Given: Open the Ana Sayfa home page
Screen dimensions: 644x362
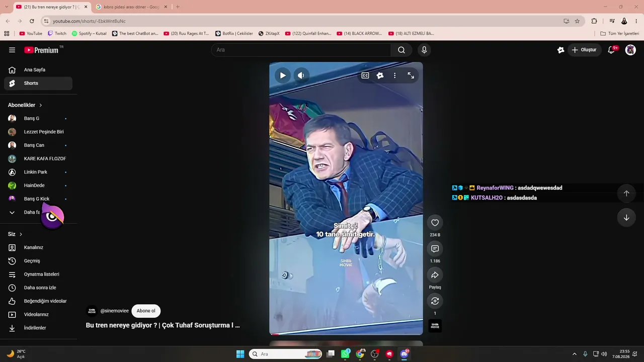Looking at the screenshot, I should (38, 70).
